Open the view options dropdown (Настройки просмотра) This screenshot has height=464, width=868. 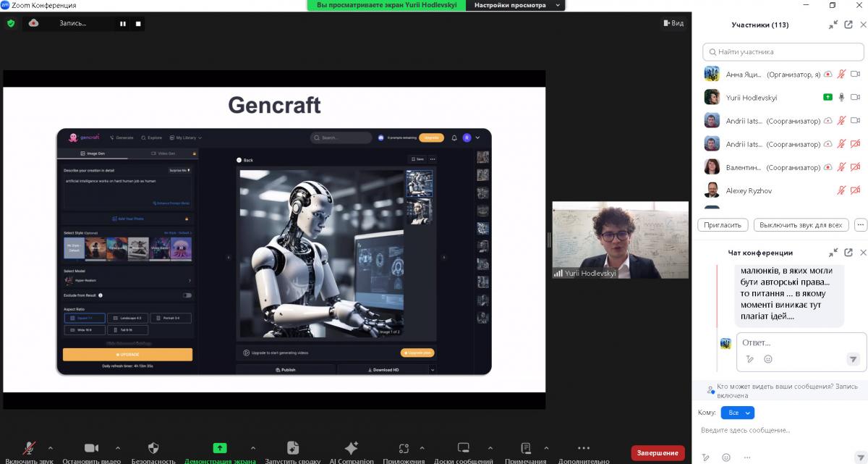[x=516, y=5]
